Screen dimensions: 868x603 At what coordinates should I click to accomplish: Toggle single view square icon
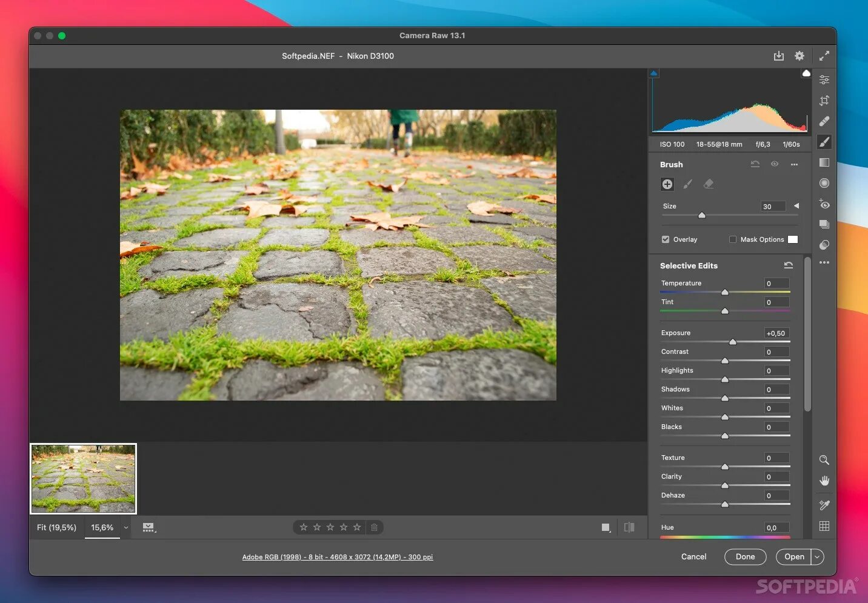click(x=606, y=527)
